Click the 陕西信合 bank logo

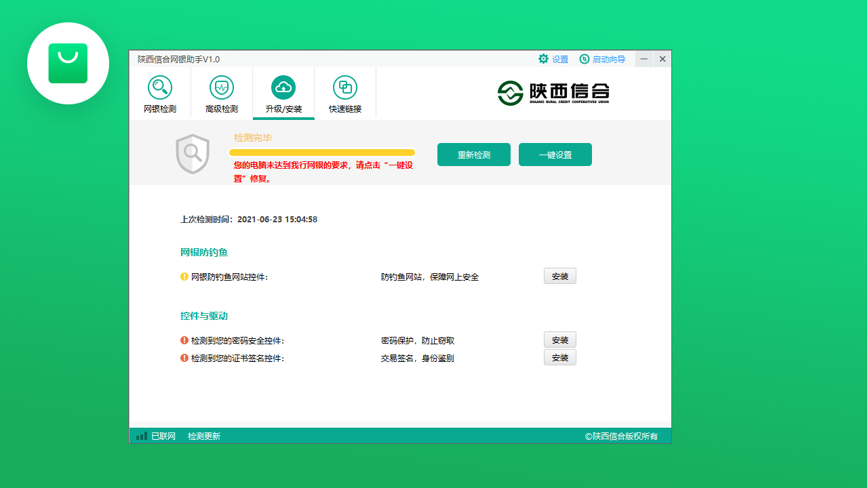pyautogui.click(x=554, y=93)
